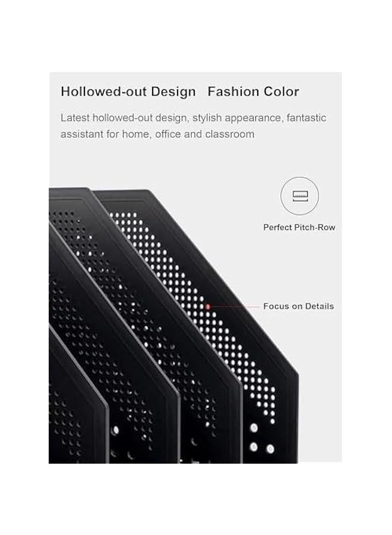392x535 pixels.
Task: Click the top row of white holes on rightmost holder
Action: 123,215
